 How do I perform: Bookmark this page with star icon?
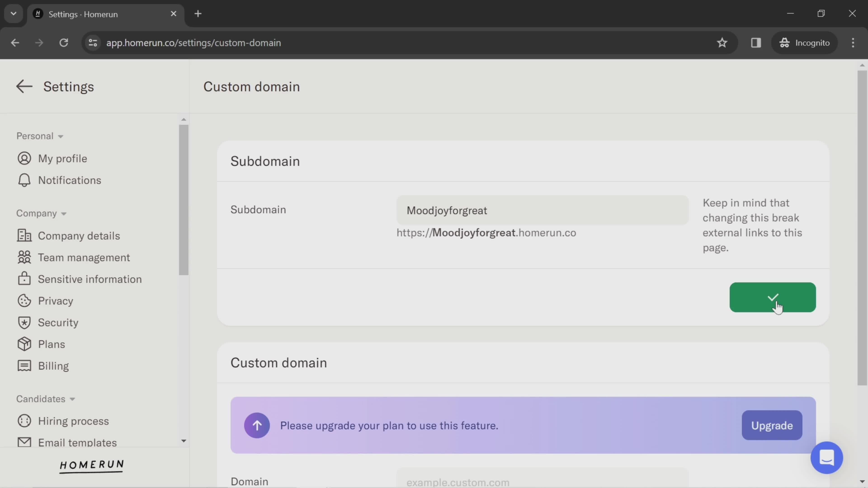pyautogui.click(x=722, y=43)
